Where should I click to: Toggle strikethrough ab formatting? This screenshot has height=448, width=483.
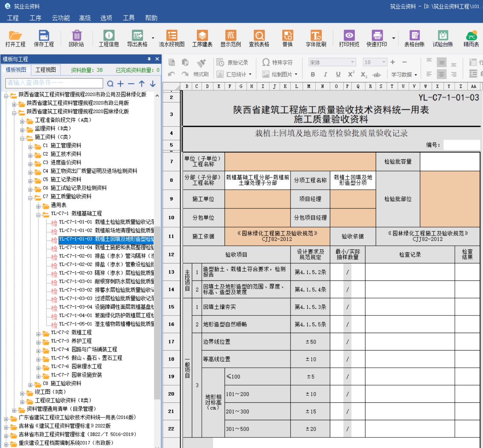376,75
